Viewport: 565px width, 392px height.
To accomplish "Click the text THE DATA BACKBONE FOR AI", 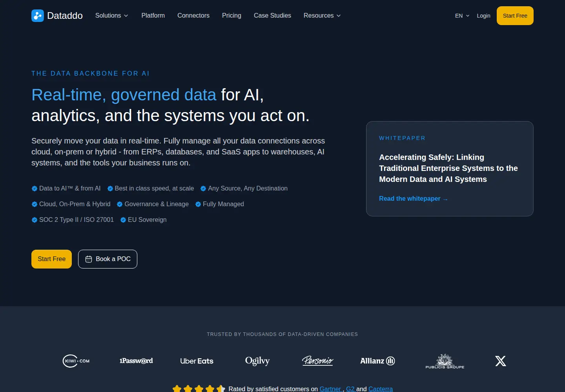I will (90, 73).
